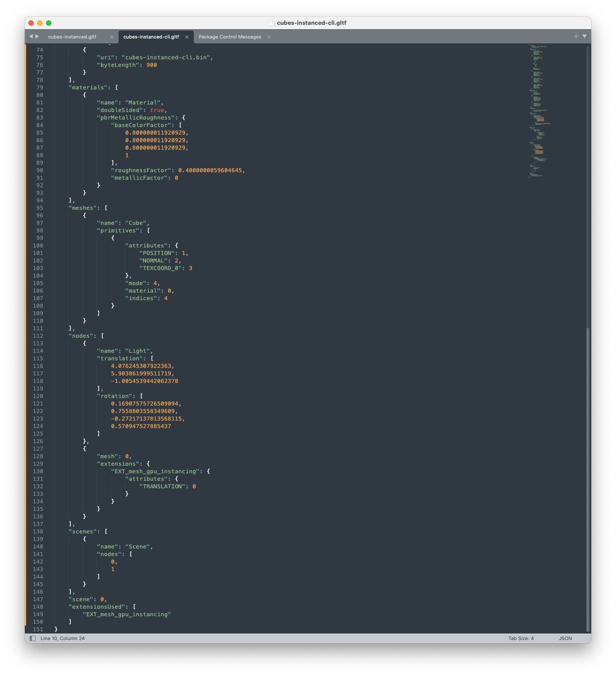Viewport: 616px width, 676px height.
Task: Click the next-file navigation arrow
Action: (37, 37)
